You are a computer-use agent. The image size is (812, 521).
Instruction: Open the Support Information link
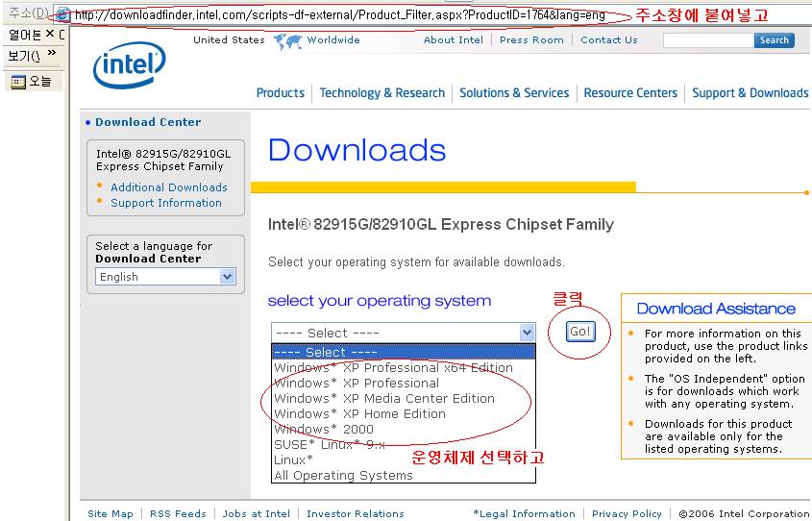click(x=165, y=203)
